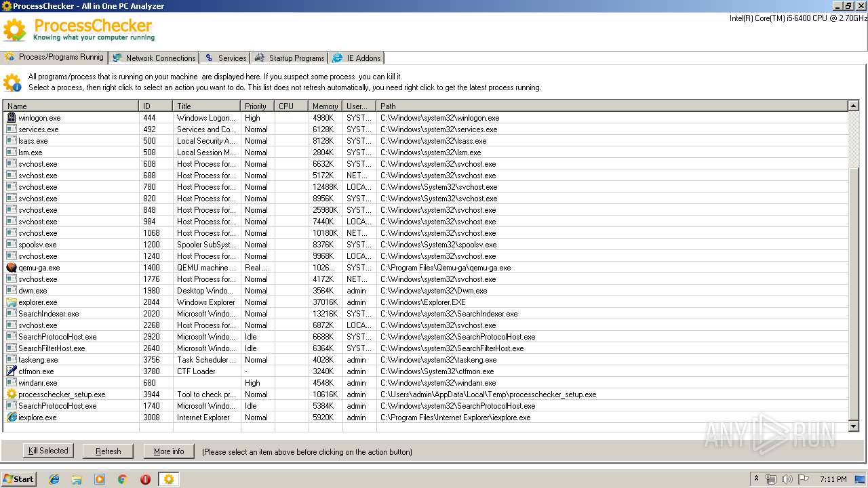Switch to Network Connections tab
Viewport: 868px width, 488px height.
coord(154,58)
